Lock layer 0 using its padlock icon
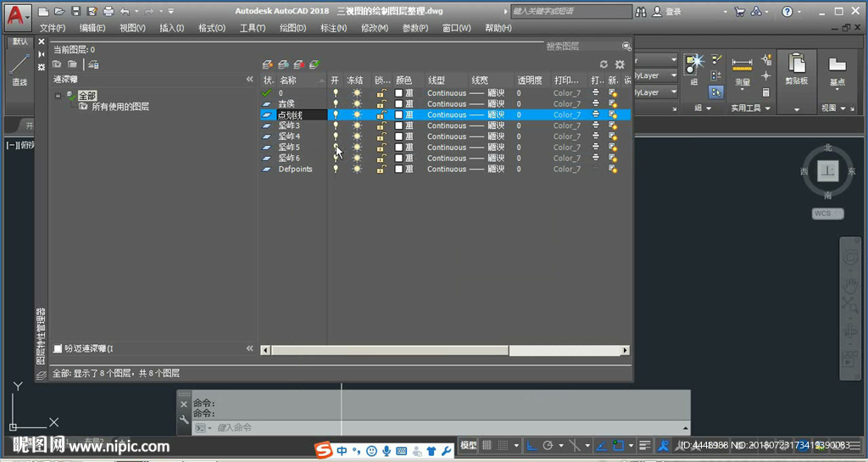 [x=381, y=93]
